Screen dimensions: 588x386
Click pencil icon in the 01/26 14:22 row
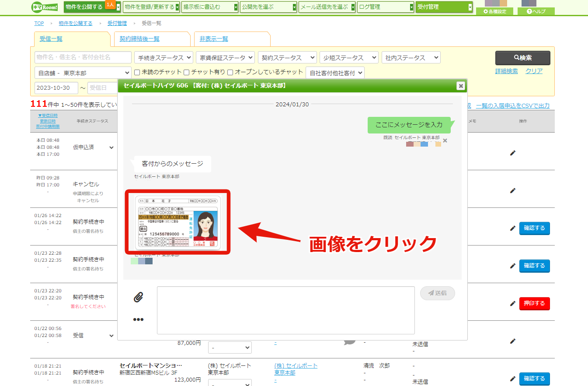[x=513, y=228]
